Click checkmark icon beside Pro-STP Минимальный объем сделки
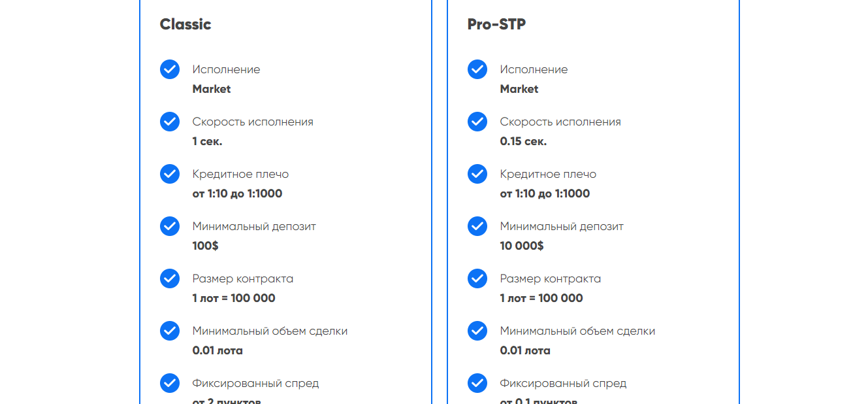This screenshot has width=868, height=404. 477,331
